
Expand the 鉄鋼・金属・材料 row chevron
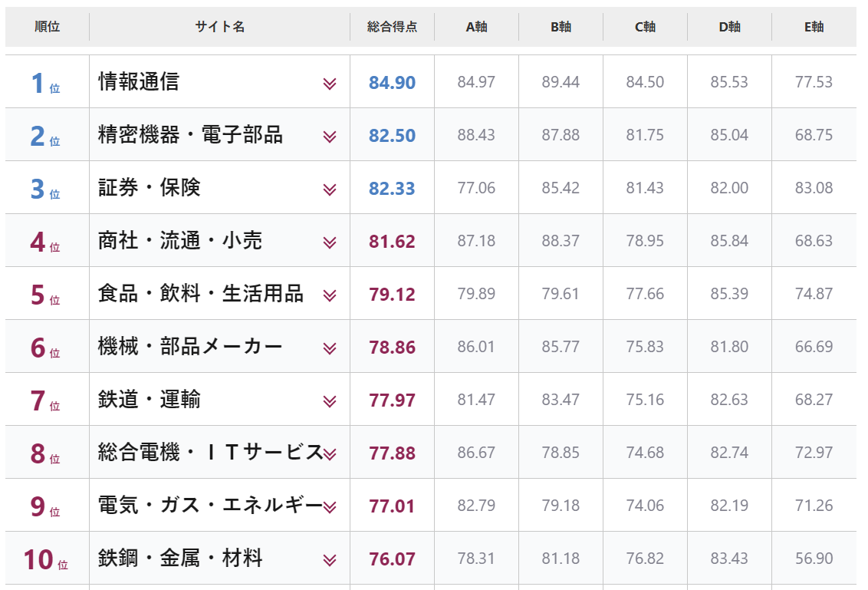coord(330,560)
